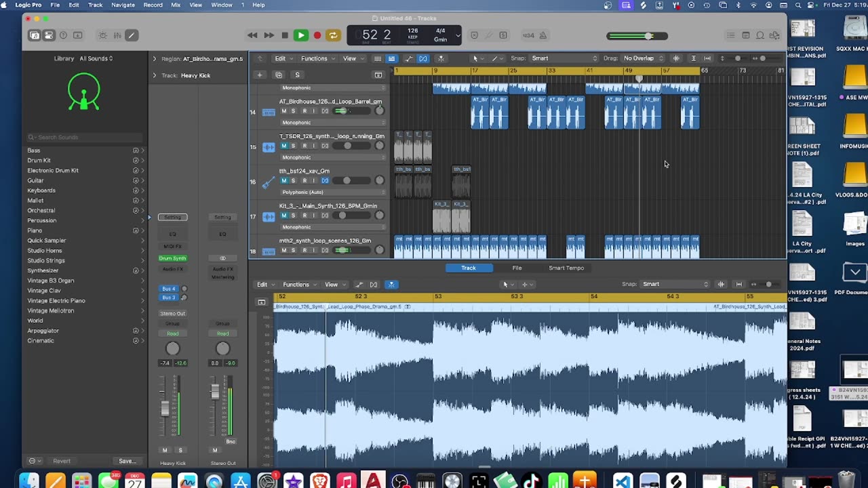This screenshot has height=488, width=868.
Task: Open the File menu in menu bar
Action: [x=55, y=5]
